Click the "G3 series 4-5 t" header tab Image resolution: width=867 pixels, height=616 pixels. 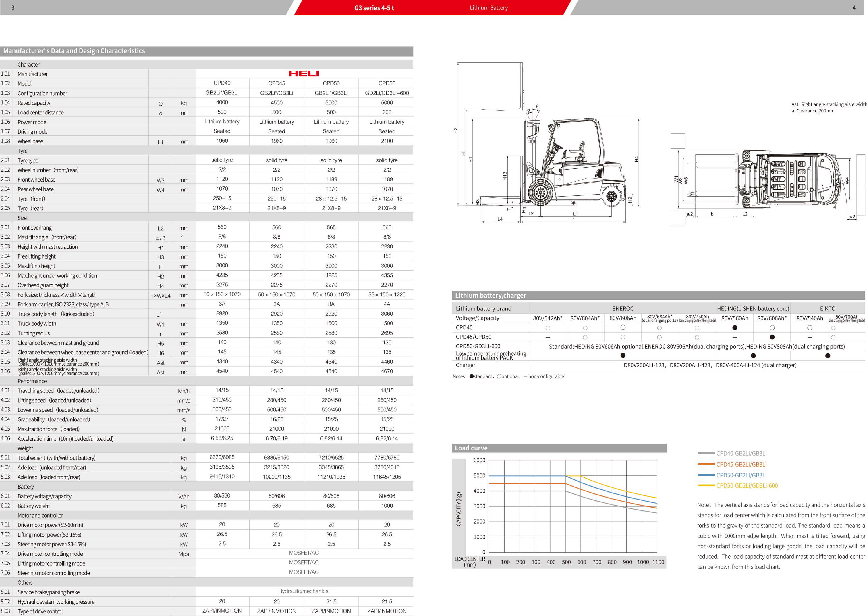tap(374, 7)
